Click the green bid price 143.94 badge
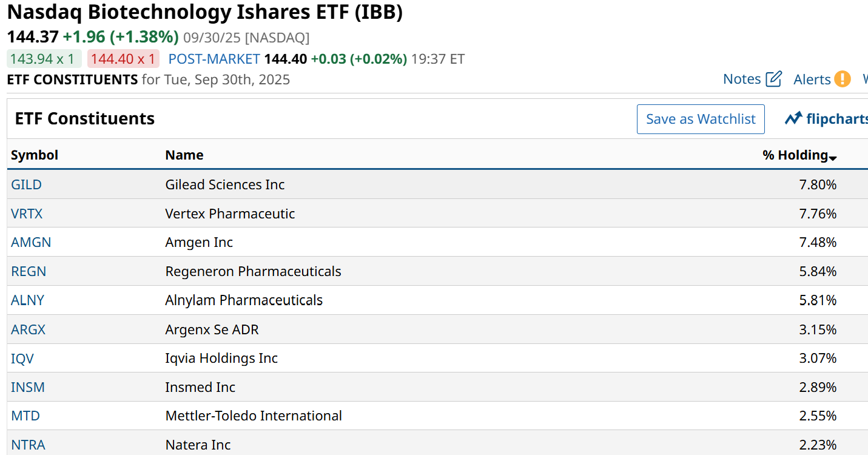Viewport: 868px width, 455px height. [x=44, y=59]
